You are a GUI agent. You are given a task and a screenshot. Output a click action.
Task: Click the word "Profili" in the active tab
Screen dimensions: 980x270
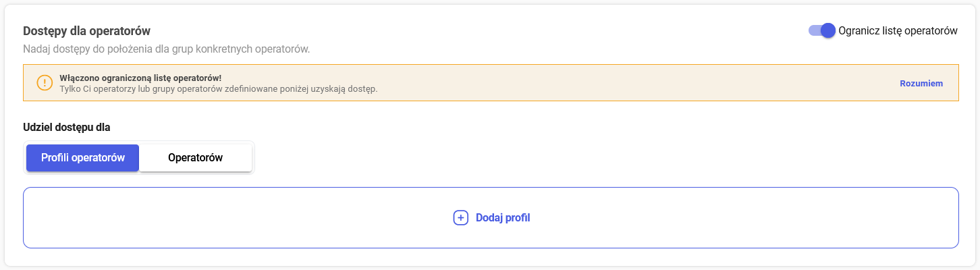pos(55,158)
